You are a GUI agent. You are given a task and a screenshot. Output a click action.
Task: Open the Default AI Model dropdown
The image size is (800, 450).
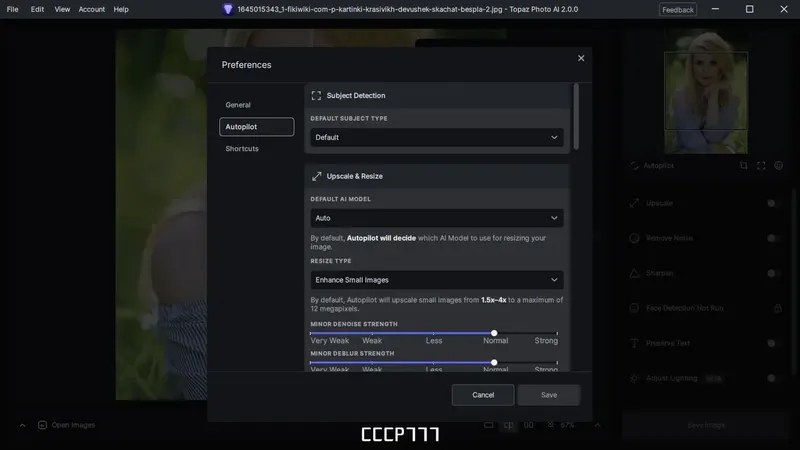(x=437, y=218)
